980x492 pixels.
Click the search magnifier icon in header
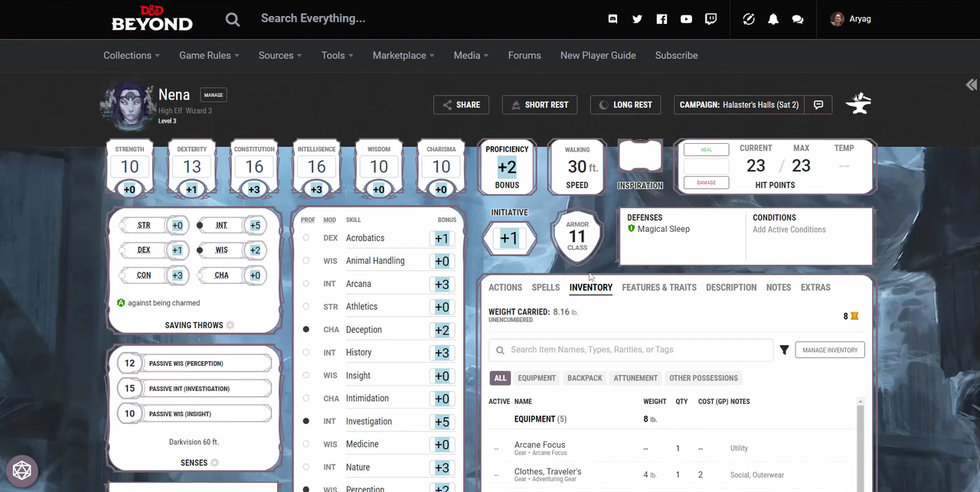(x=233, y=19)
